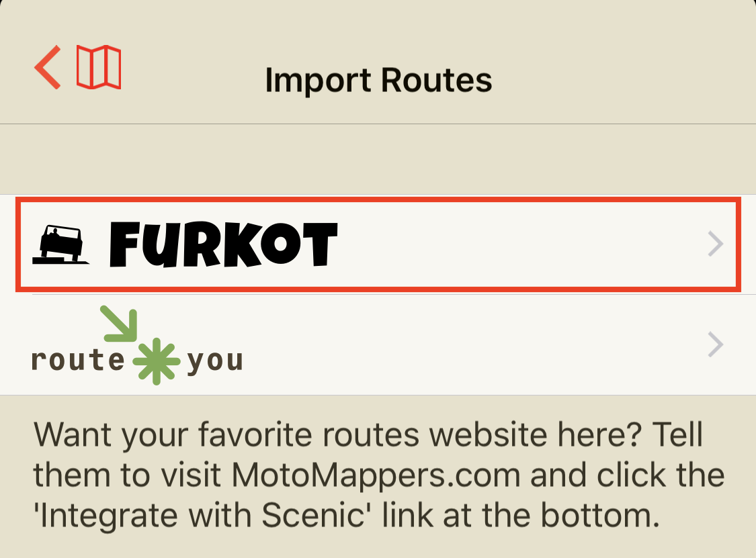Open the highlighted Furkot import row
This screenshot has height=558, width=756.
click(x=378, y=244)
